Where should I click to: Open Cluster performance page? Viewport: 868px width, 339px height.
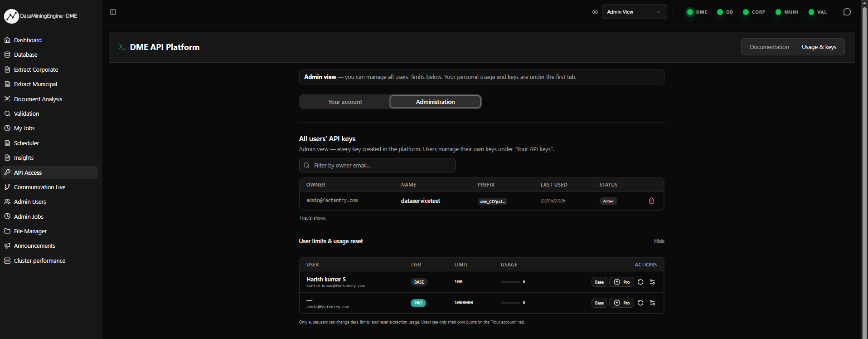coord(50,260)
